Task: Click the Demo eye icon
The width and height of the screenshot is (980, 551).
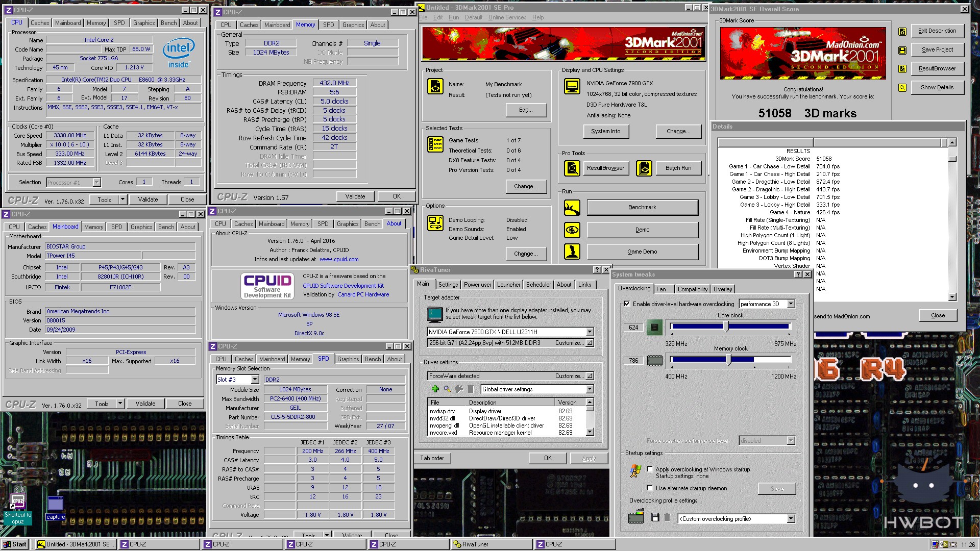Action: pyautogui.click(x=572, y=230)
